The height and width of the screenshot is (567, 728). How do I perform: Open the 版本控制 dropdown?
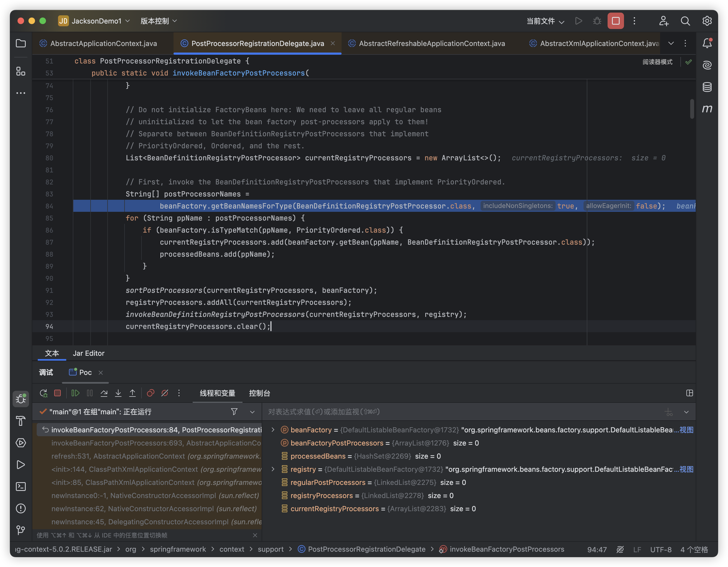(x=159, y=21)
